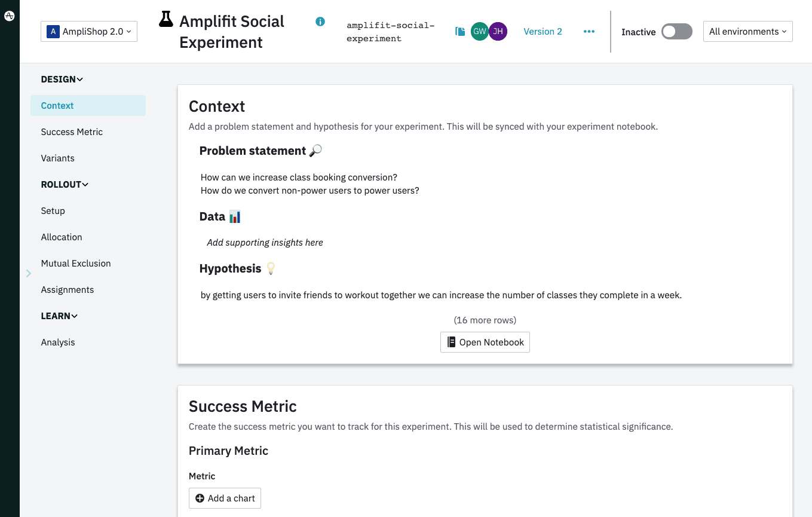Screen dimensions: 812x517
Task: Open the AmpliShop 2.0 project dropdown
Action: pos(88,31)
